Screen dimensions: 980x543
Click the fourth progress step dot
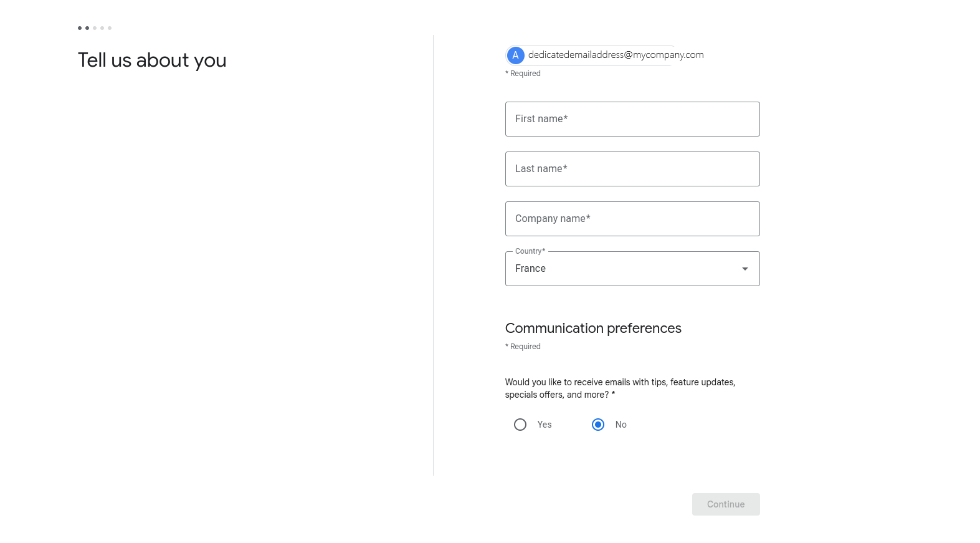point(102,28)
